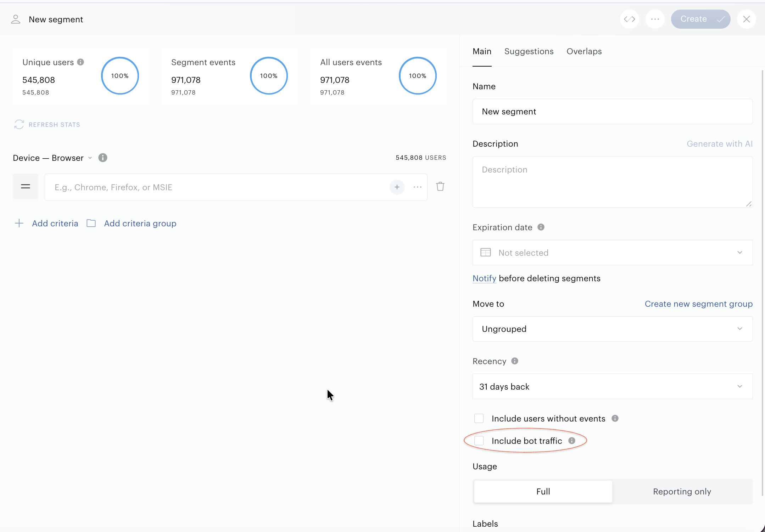The image size is (765, 532).
Task: Open the header more options menu
Action: 655,19
